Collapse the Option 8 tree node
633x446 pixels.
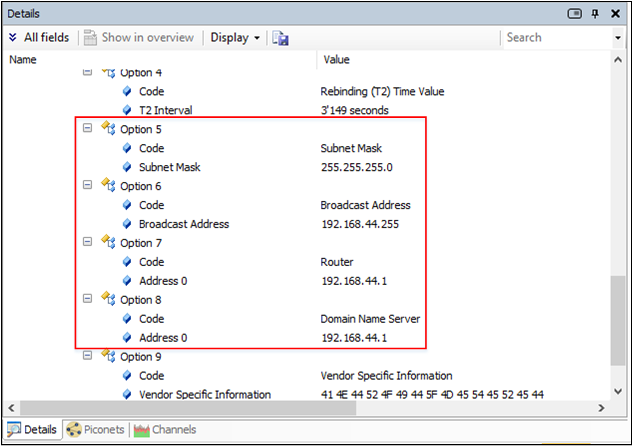pyautogui.click(x=87, y=299)
